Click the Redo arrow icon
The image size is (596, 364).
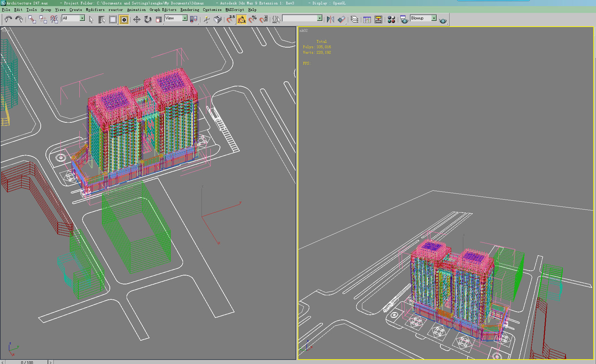tap(19, 19)
